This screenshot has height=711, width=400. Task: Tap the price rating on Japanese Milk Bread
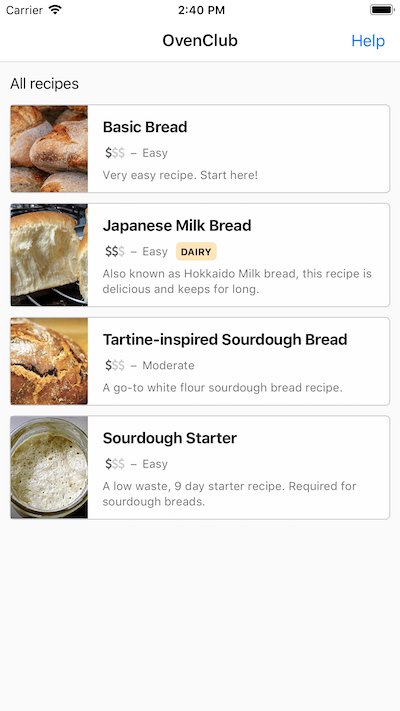[x=115, y=252]
